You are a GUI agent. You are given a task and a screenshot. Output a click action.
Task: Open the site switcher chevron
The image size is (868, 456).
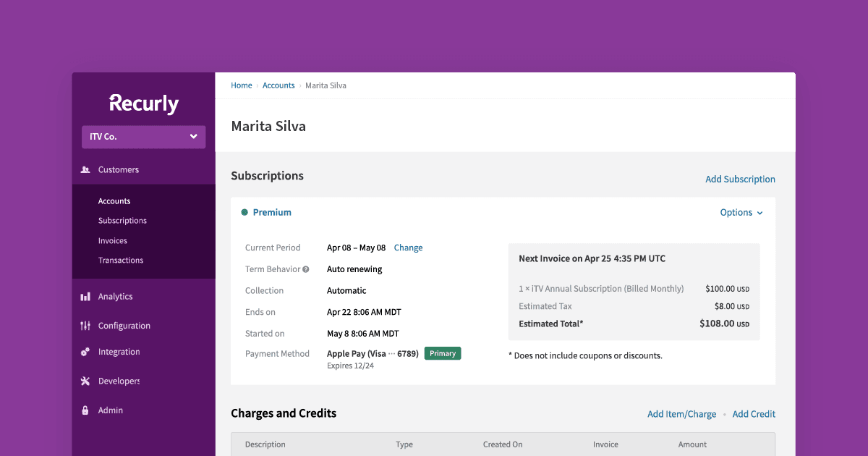point(193,136)
